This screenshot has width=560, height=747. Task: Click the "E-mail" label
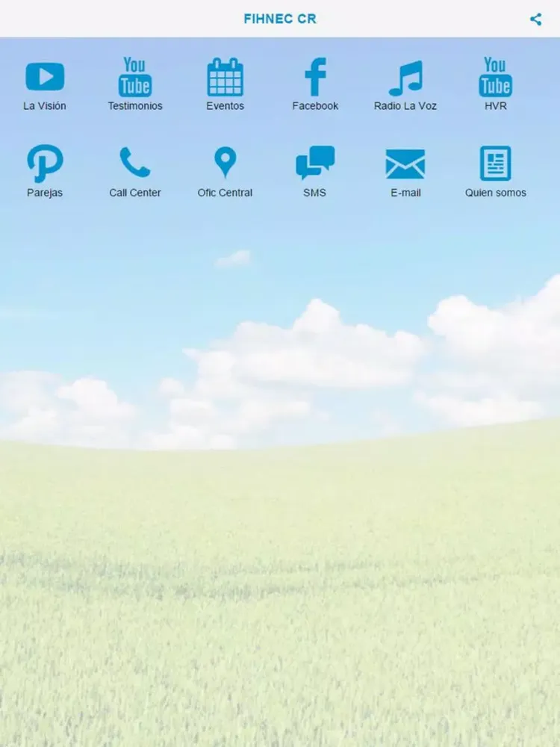coord(405,193)
